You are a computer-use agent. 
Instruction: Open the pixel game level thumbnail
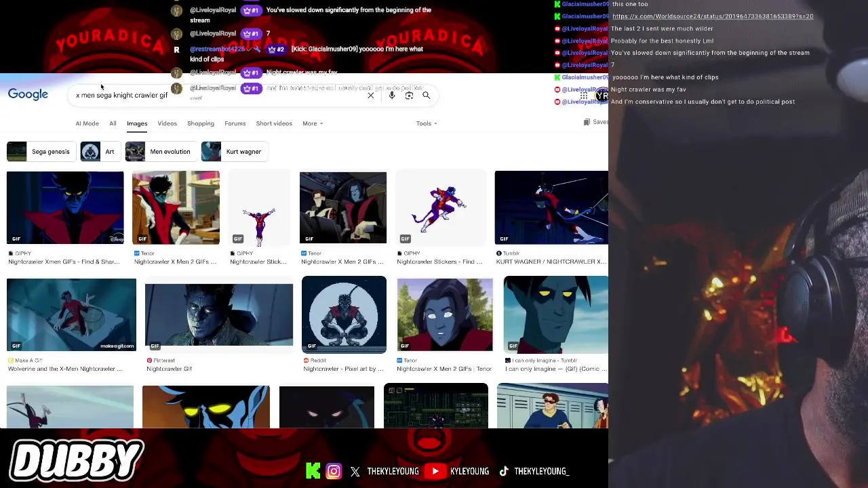435,405
